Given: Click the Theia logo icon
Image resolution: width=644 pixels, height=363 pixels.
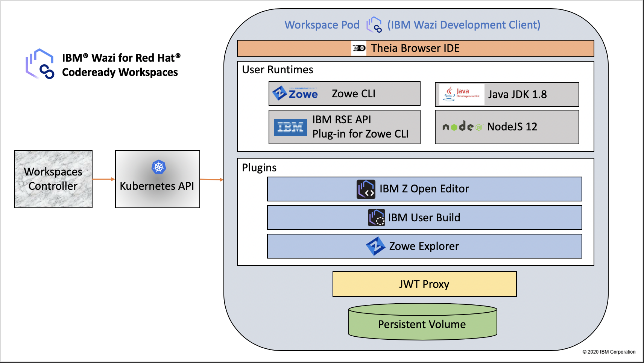Looking at the screenshot, I should [x=359, y=48].
